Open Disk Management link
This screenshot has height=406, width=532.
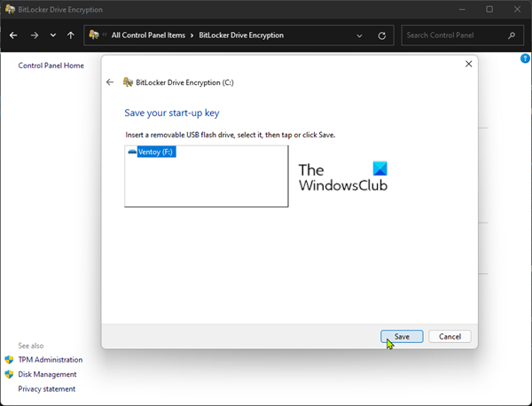coord(47,374)
